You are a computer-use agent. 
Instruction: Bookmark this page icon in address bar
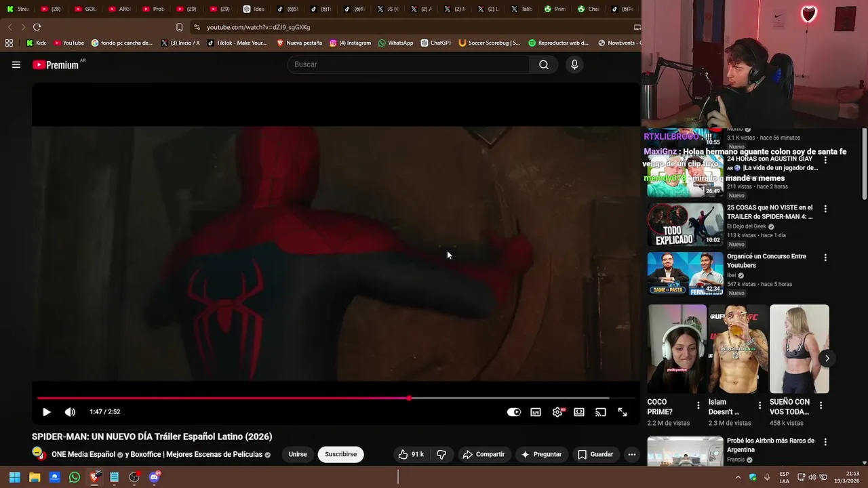[179, 27]
